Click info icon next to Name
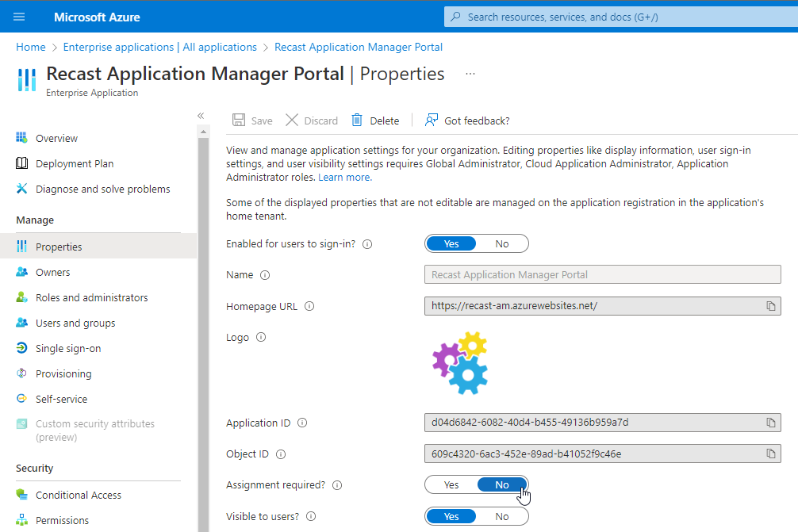 (x=265, y=275)
